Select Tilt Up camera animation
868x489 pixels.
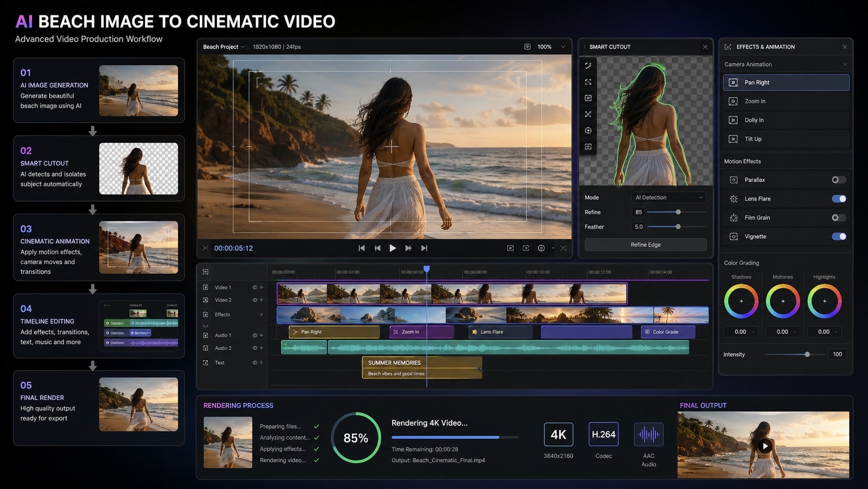[x=786, y=139]
